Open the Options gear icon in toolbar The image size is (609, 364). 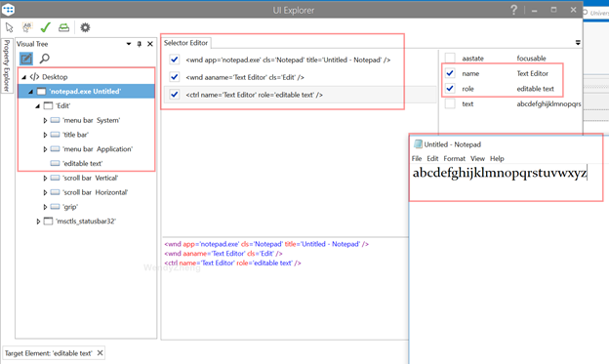click(x=85, y=27)
